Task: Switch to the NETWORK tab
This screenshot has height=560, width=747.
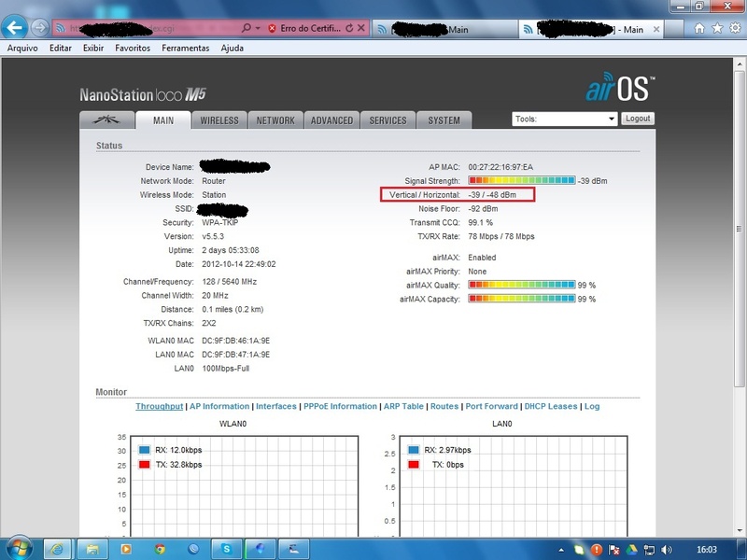Action: point(275,120)
